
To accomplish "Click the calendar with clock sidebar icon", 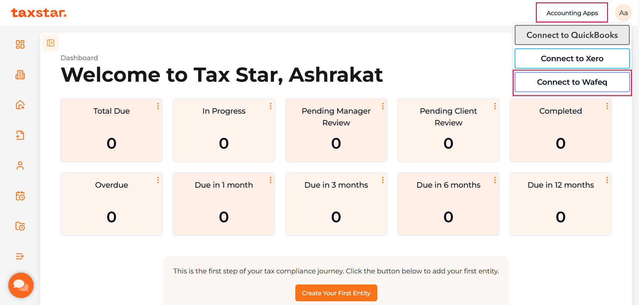I will point(20,196).
